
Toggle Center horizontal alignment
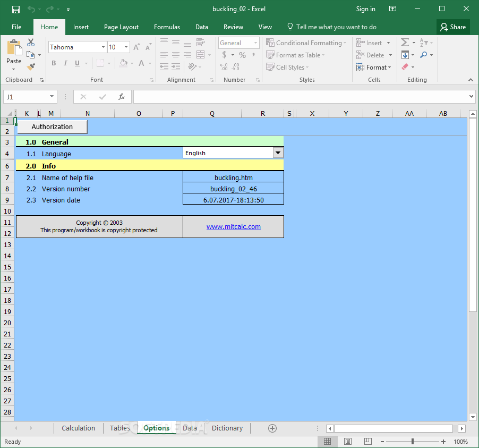176,55
